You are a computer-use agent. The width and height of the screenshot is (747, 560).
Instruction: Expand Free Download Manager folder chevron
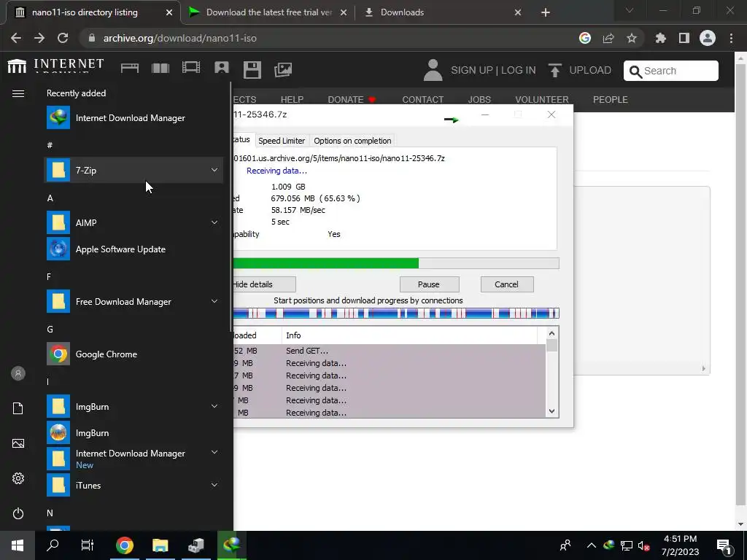tap(214, 301)
